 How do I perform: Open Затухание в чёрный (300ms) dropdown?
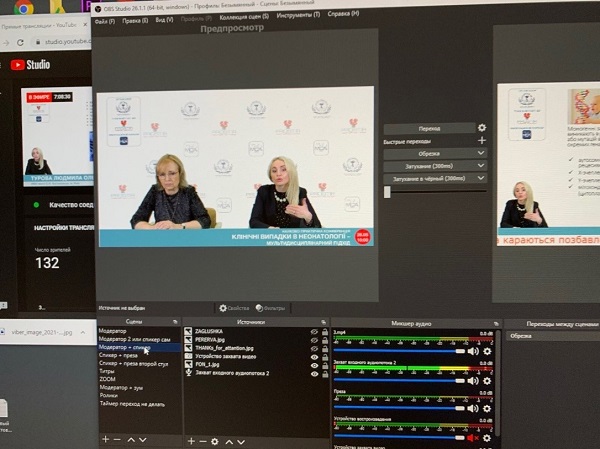coord(435,178)
